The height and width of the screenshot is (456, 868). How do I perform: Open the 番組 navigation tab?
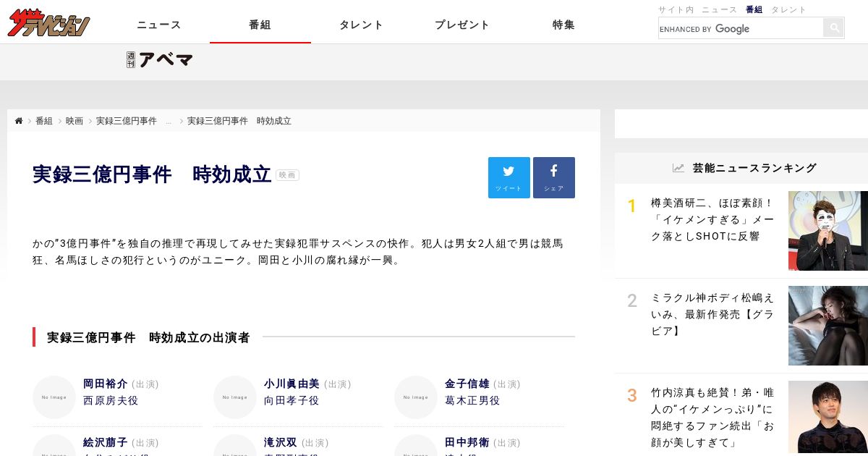tap(260, 25)
